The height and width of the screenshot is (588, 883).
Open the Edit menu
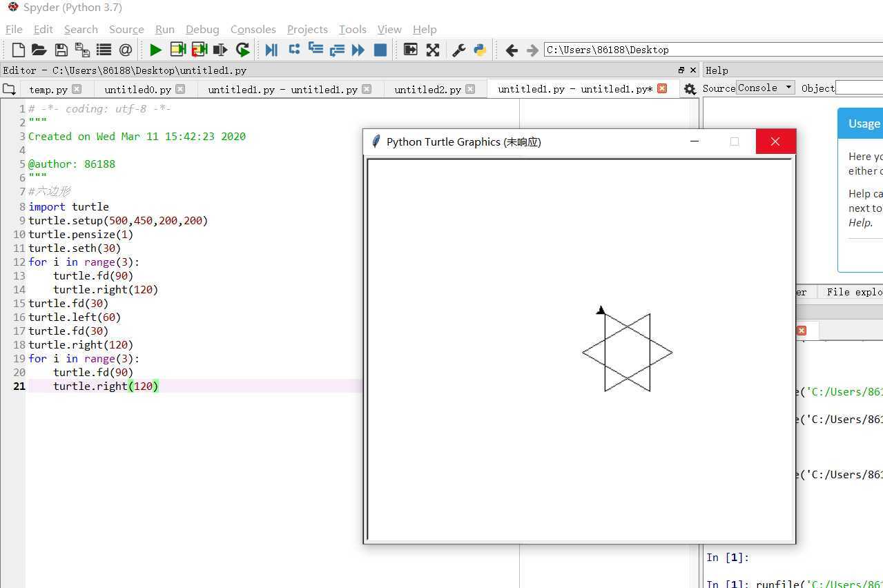tap(43, 29)
